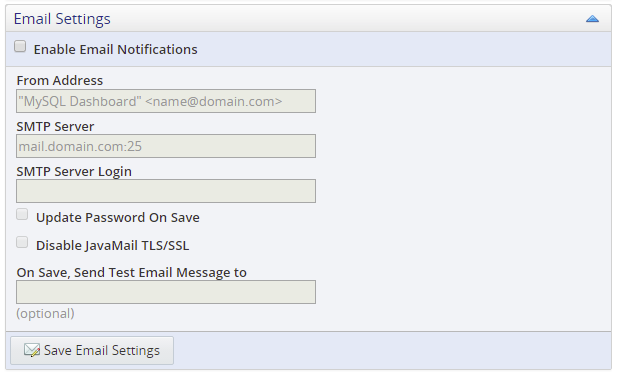Tick the Update Password On Save checkbox
617x374 pixels.
click(22, 215)
